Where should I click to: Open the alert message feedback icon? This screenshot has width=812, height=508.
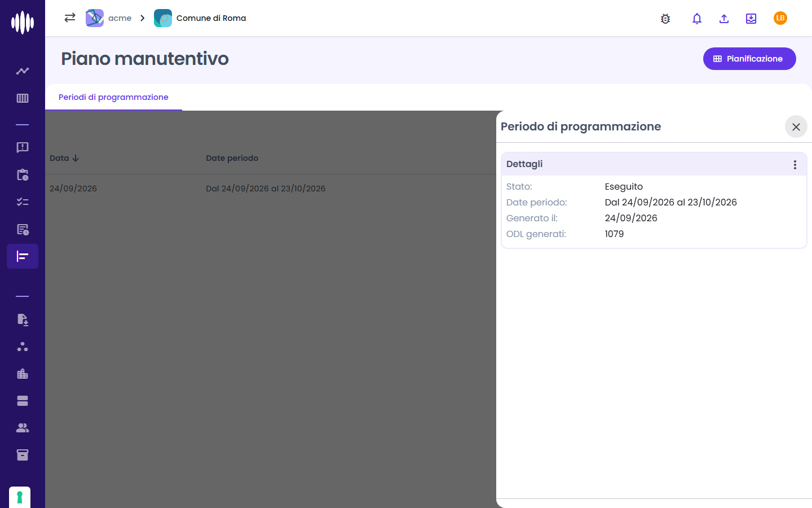23,147
